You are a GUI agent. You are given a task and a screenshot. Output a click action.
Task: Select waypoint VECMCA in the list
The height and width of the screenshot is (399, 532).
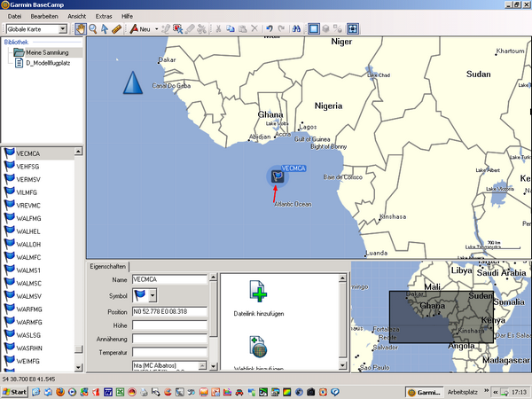click(38, 153)
